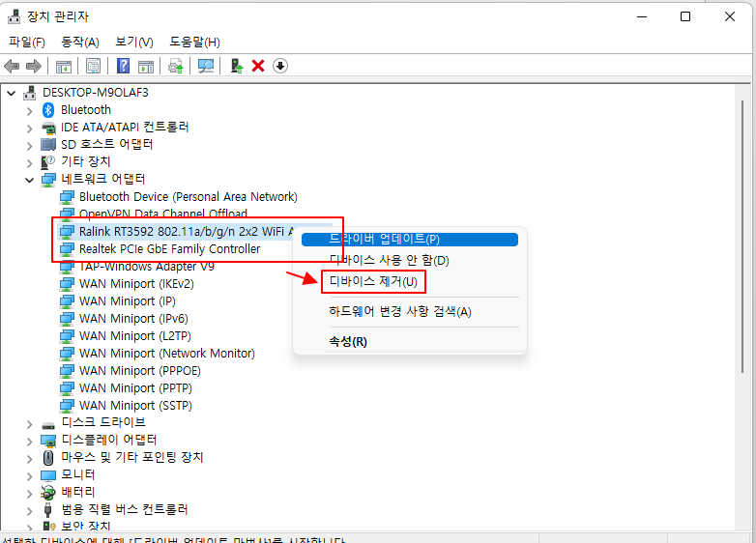Expand 디스크 드라이브 category

point(29,424)
